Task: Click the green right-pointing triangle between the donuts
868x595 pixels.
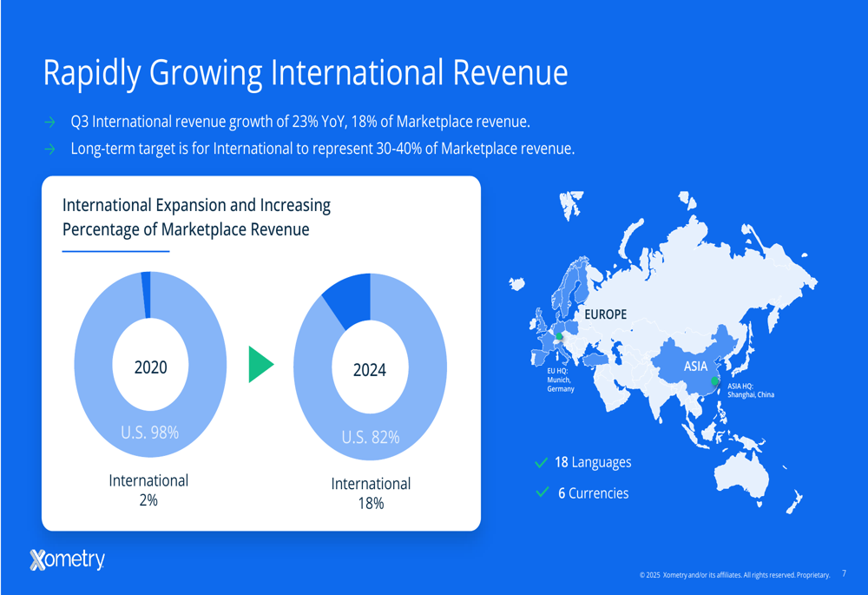Action: 260,364
